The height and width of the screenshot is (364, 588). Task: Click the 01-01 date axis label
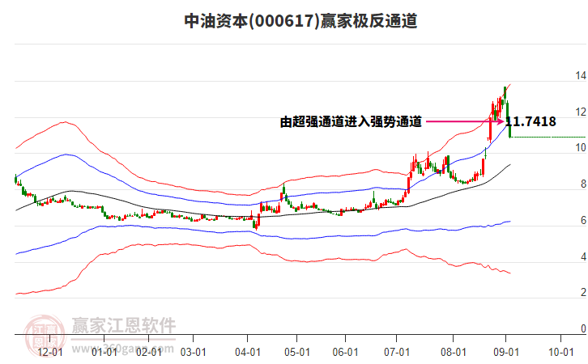coord(104,353)
